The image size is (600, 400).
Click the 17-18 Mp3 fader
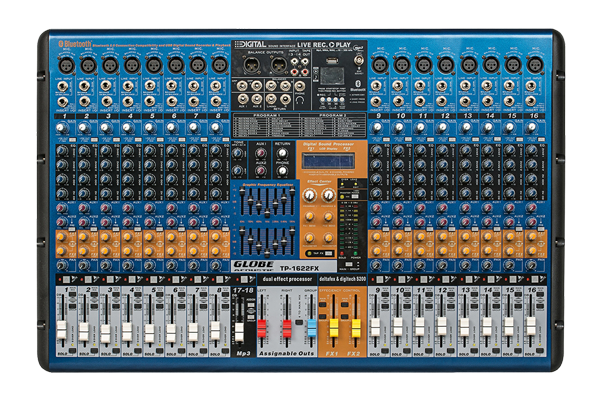[239, 332]
